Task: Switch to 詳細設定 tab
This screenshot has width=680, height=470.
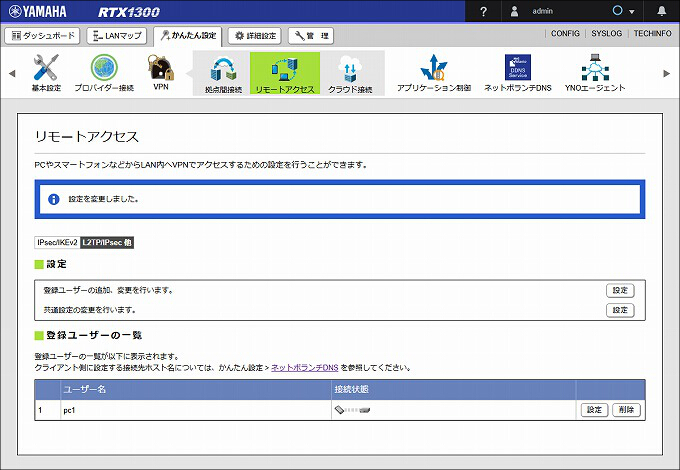Action: [x=255, y=36]
